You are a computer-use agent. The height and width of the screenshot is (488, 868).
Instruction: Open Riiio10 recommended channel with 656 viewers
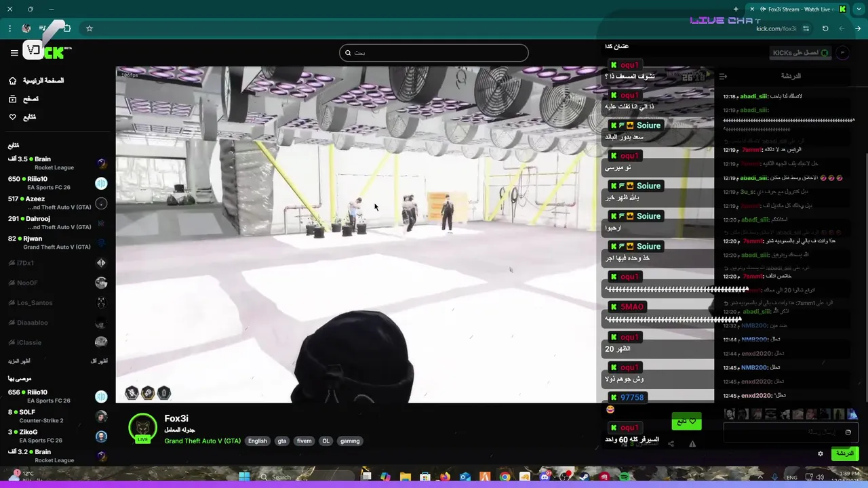tap(58, 396)
